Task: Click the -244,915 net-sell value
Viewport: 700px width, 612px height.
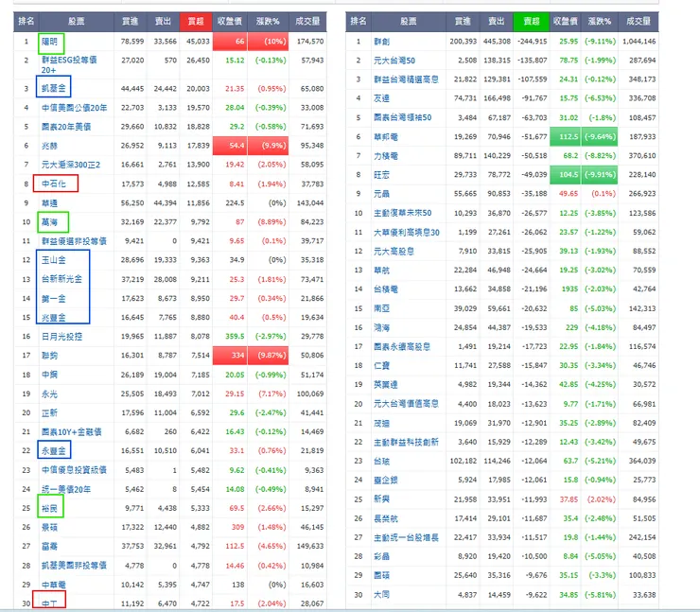Action: coord(533,42)
